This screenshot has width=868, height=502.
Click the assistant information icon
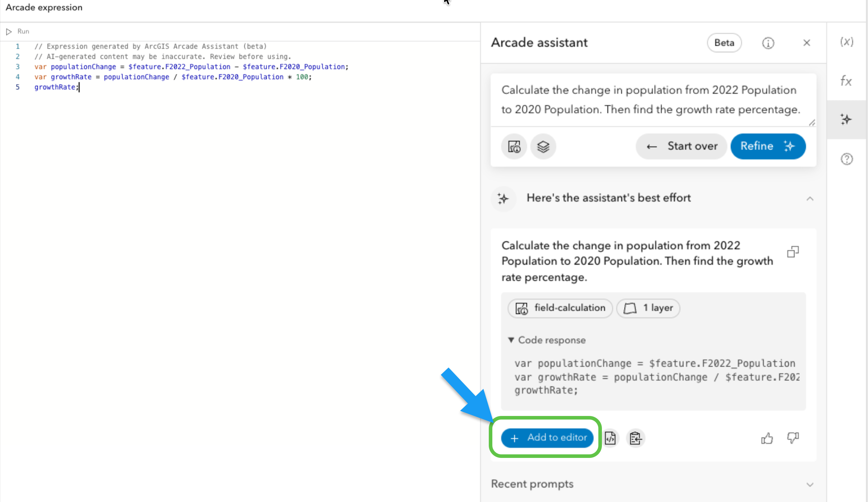click(x=768, y=43)
